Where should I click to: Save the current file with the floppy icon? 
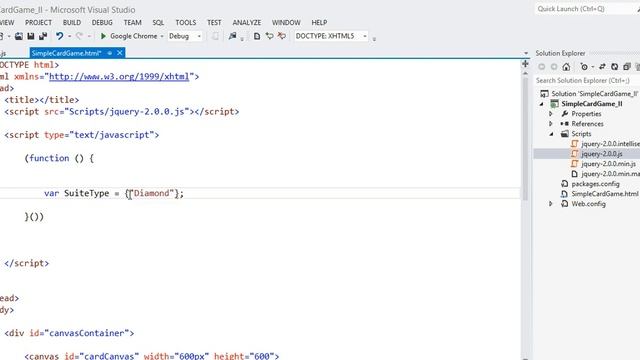31,36
